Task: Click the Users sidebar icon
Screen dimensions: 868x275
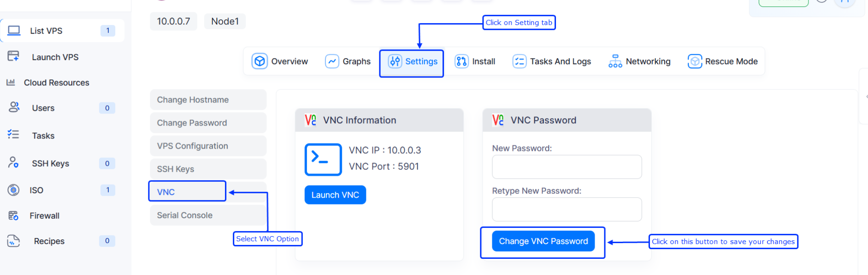Action: coord(14,107)
